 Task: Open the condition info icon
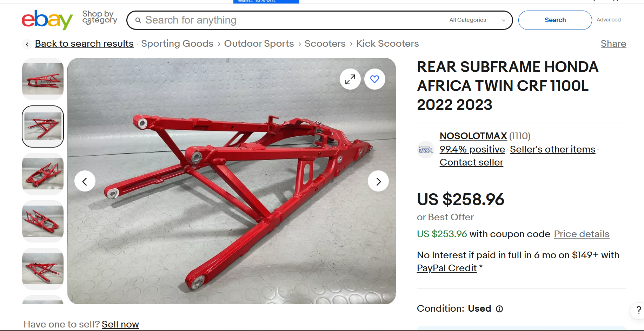499,309
